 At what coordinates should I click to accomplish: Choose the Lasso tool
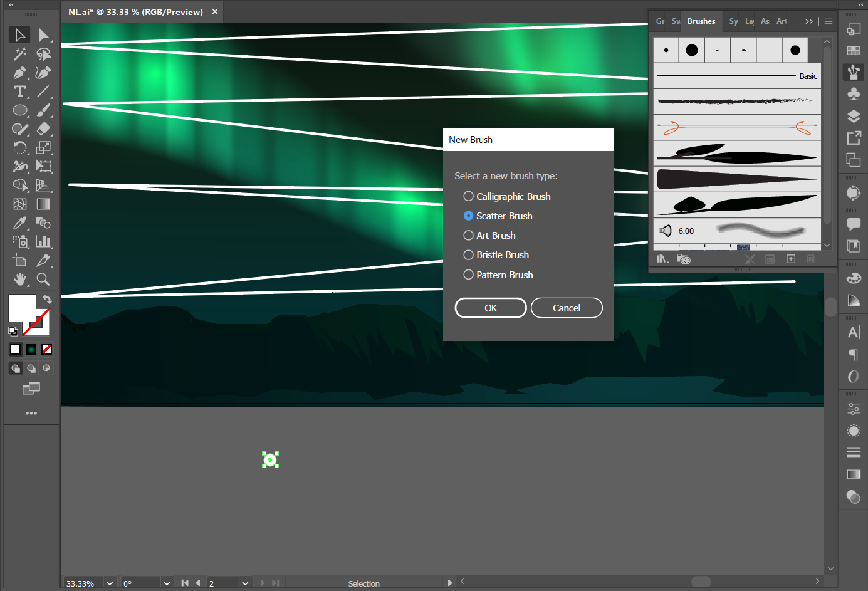point(43,54)
